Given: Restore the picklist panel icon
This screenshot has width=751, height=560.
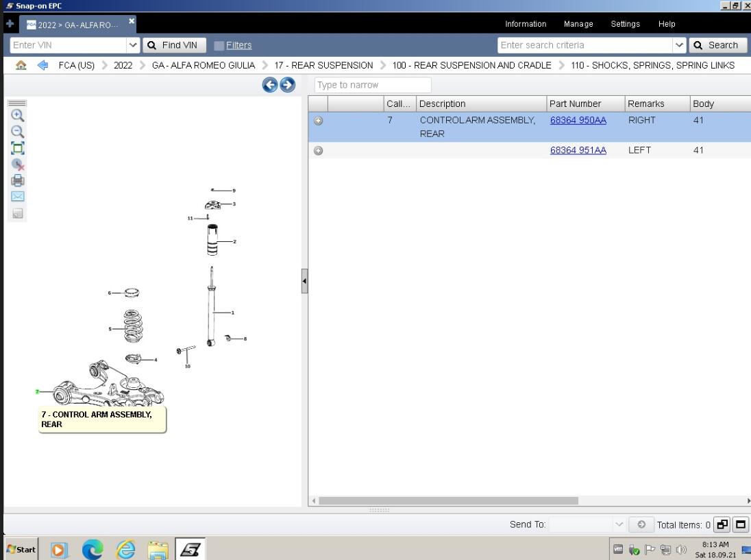Looking at the screenshot, I should pos(722,524).
